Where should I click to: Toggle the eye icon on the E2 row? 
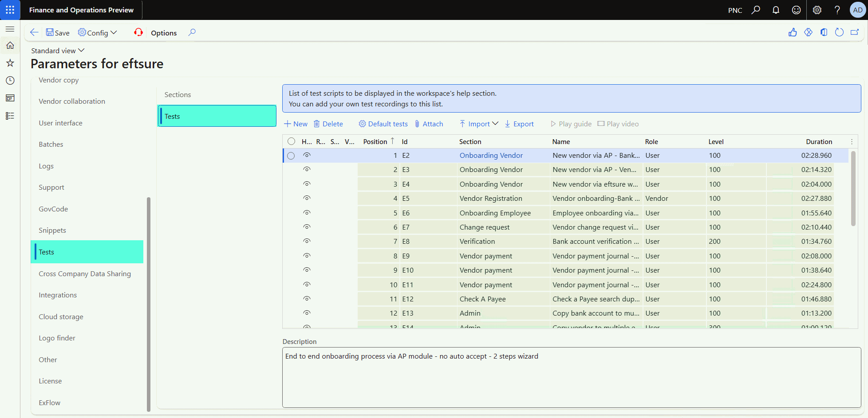pos(307,155)
